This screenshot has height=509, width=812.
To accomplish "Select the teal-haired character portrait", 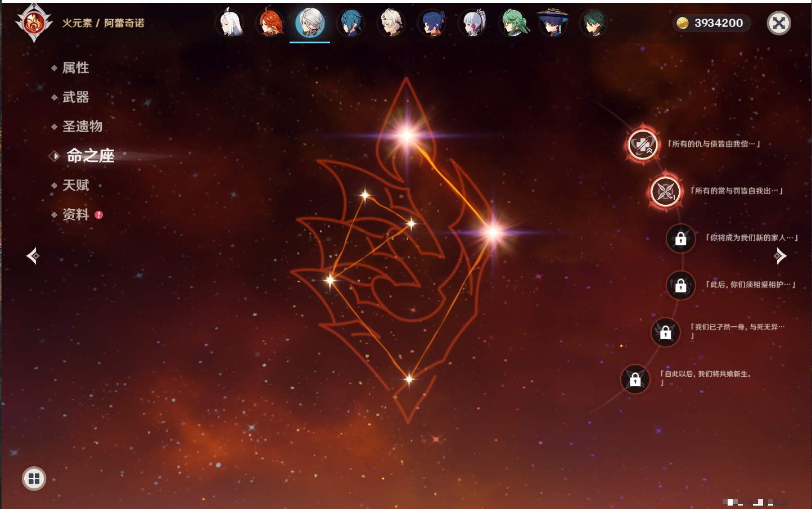I will tap(351, 23).
